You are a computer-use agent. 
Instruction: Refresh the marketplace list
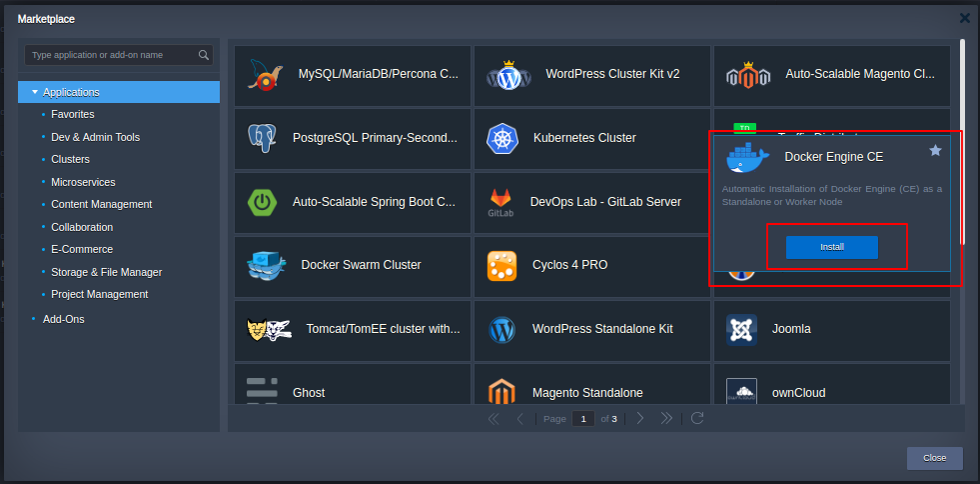point(697,418)
